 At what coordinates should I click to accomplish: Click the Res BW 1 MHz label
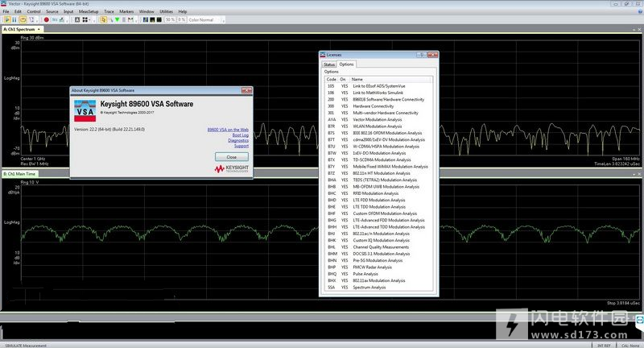pos(35,164)
